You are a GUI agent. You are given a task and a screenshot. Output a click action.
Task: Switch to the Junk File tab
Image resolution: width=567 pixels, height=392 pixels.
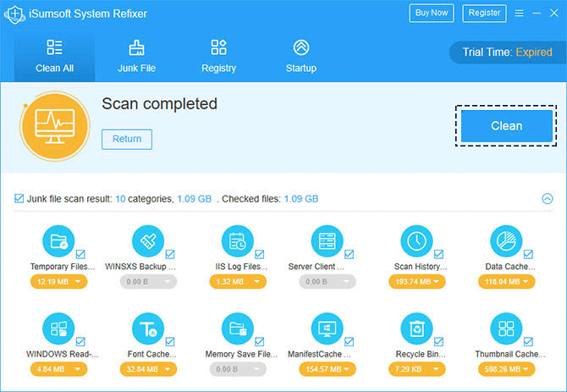click(137, 57)
